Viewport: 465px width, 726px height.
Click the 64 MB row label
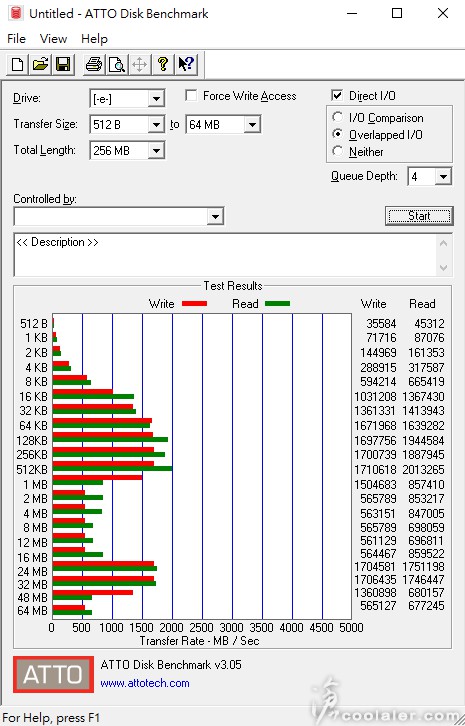coord(32,611)
